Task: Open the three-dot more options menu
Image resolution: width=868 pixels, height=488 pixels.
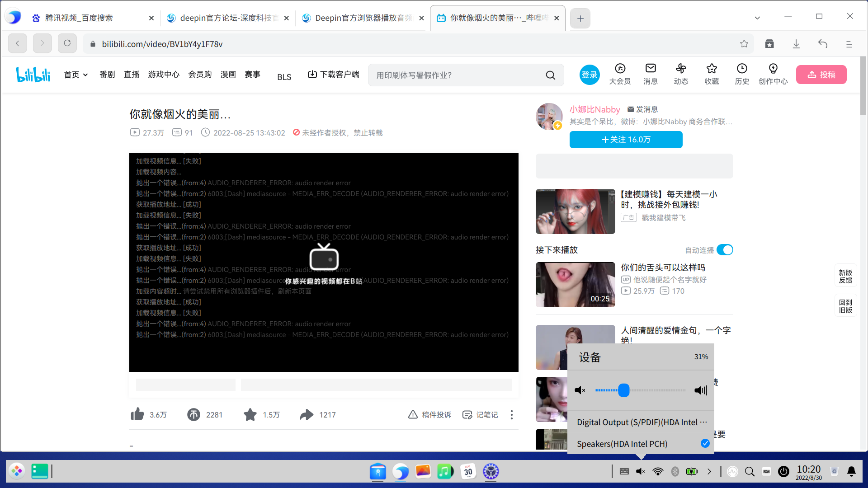Action: coord(511,414)
